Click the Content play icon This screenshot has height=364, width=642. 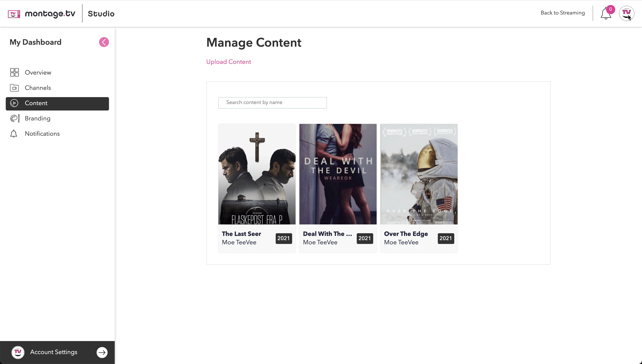[14, 103]
